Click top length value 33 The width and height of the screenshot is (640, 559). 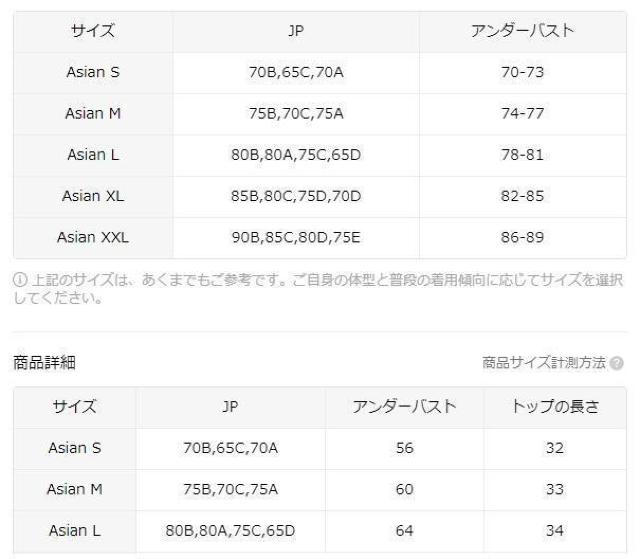(x=555, y=489)
